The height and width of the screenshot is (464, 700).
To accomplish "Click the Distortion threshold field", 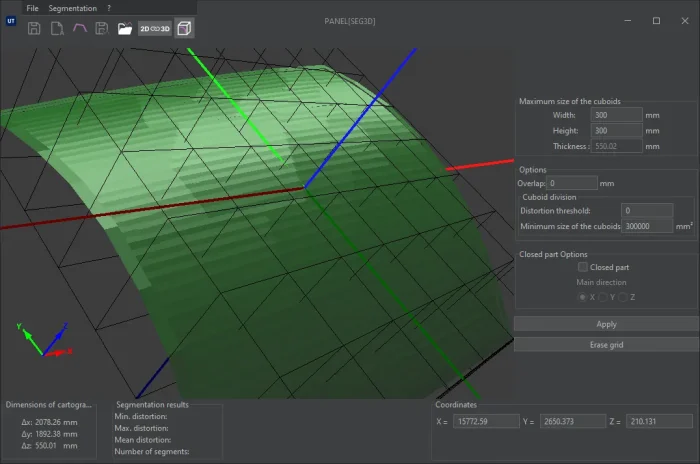I will coord(646,211).
